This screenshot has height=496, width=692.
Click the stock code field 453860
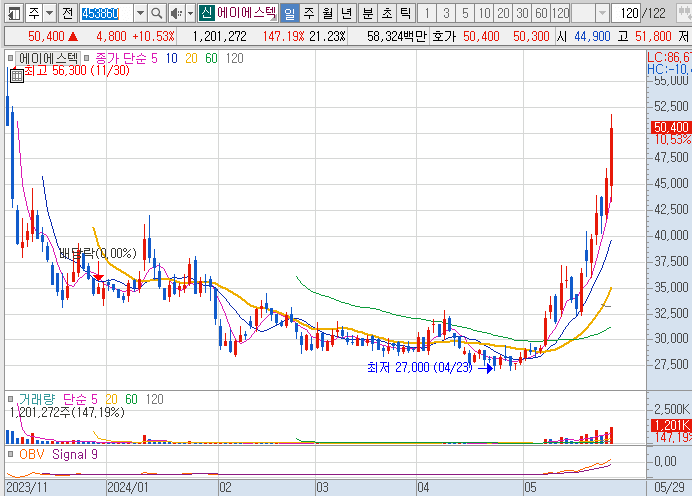(x=106, y=14)
